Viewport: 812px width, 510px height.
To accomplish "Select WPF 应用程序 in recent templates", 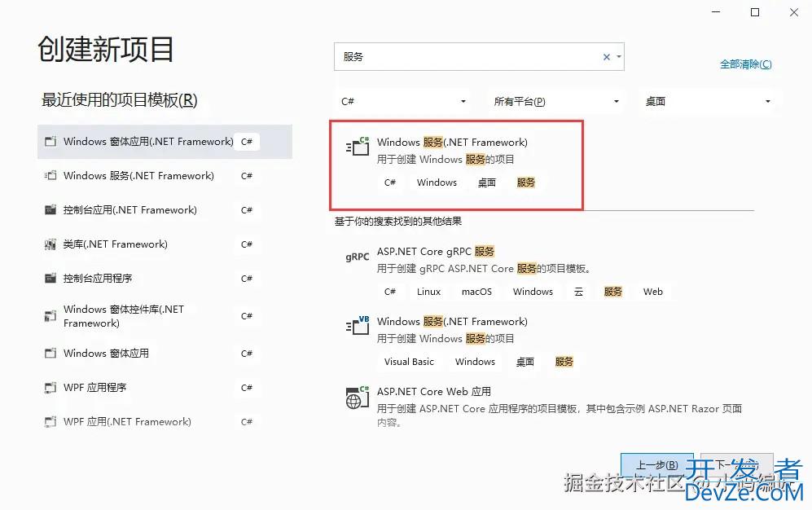I will click(x=165, y=387).
